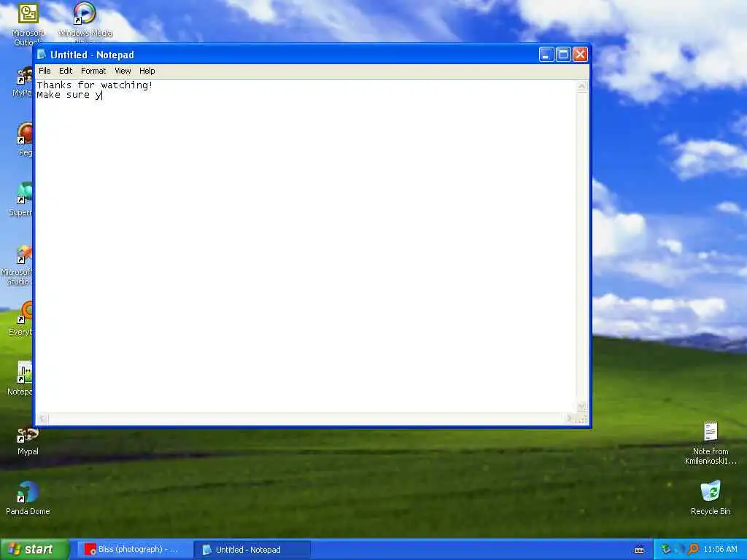This screenshot has width=747, height=560.
Task: Select the Panda Dome desktop icon
Action: click(28, 499)
